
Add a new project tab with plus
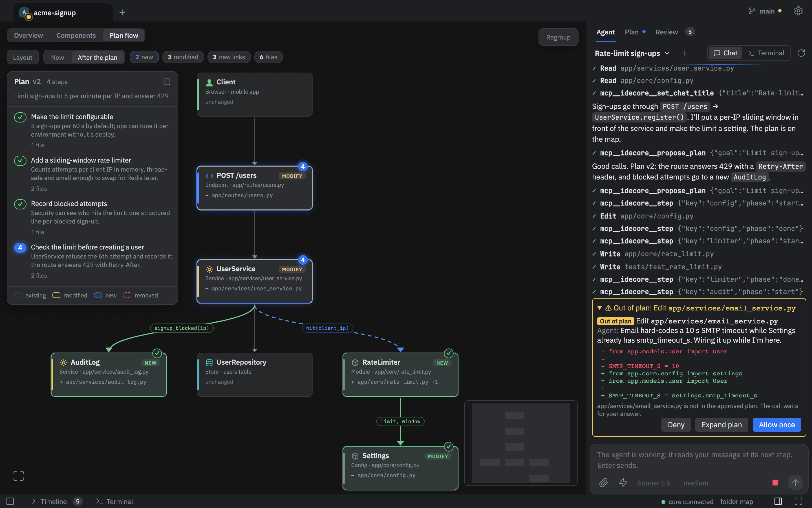click(x=122, y=12)
